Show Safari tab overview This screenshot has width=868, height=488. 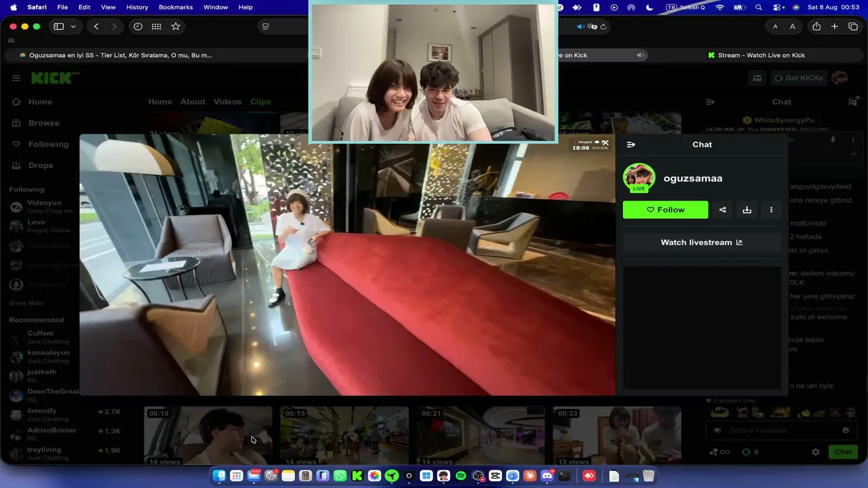click(853, 26)
